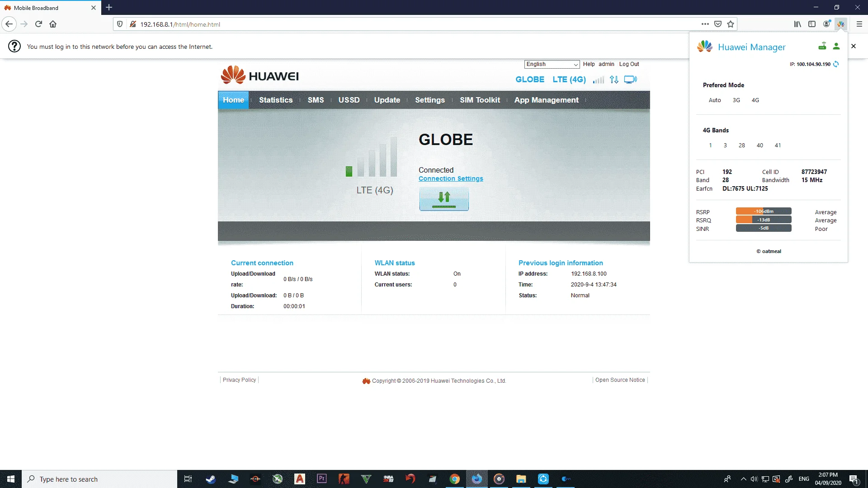
Task: Toggle the browser sidebar
Action: pos(812,24)
